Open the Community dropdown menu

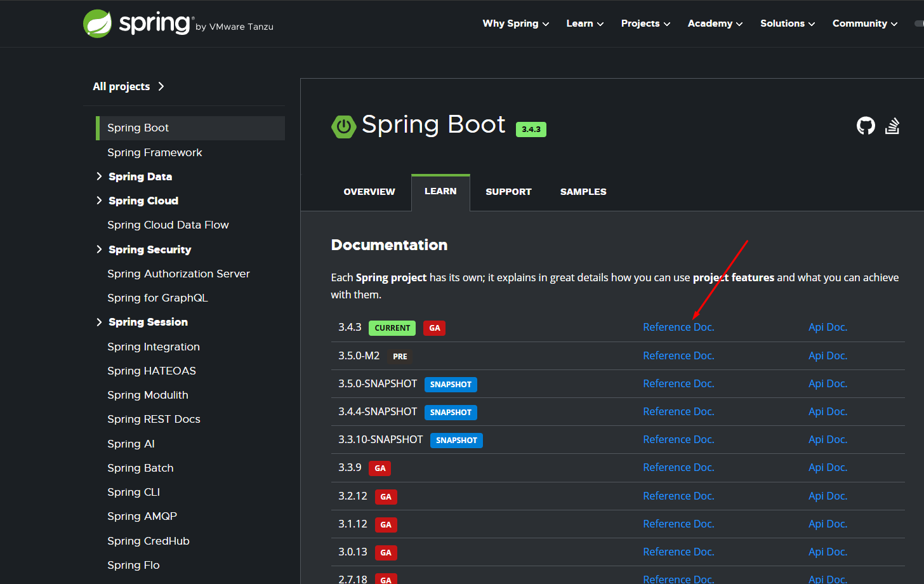coord(865,23)
